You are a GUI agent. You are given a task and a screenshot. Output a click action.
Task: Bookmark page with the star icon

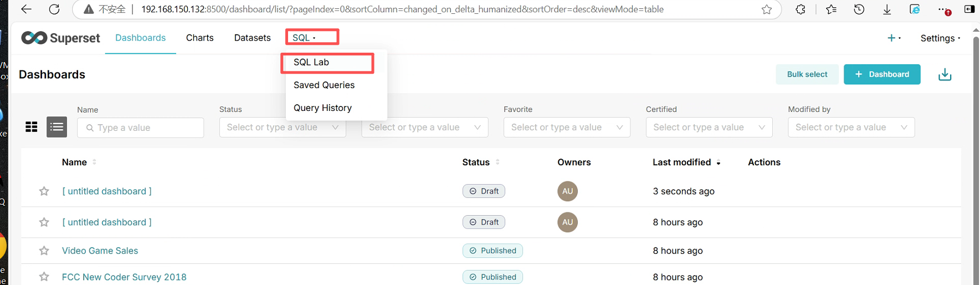click(x=767, y=9)
